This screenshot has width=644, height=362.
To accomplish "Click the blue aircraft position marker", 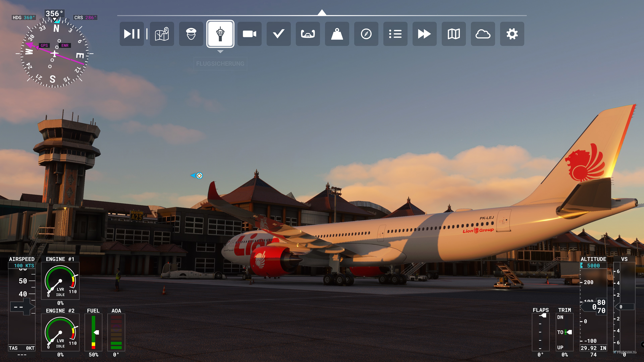I will 197,176.
